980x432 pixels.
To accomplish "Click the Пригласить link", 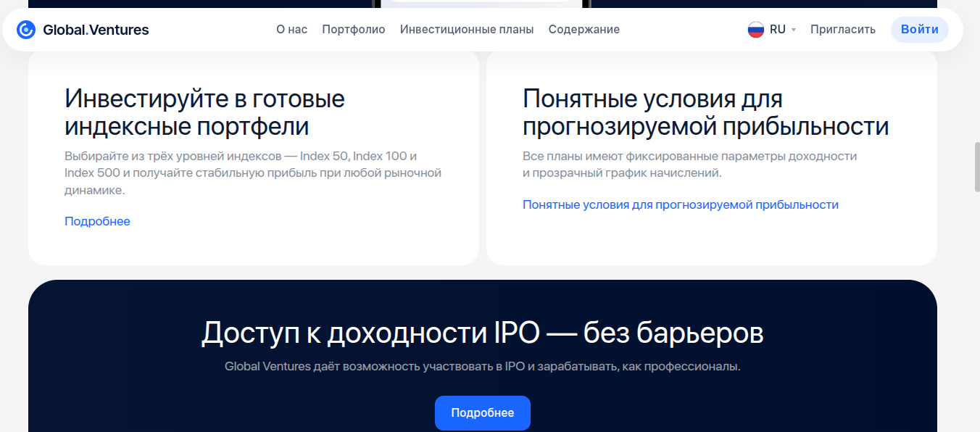I will [x=842, y=29].
